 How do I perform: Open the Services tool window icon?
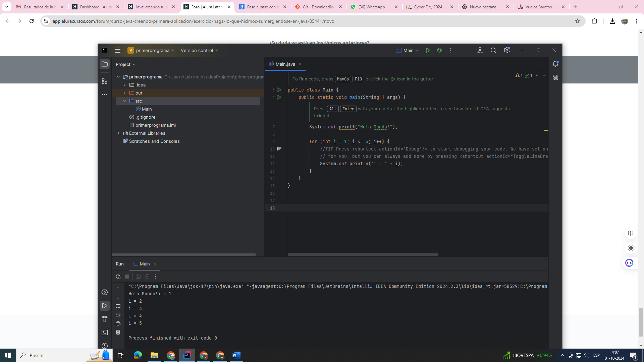[x=105, y=292]
